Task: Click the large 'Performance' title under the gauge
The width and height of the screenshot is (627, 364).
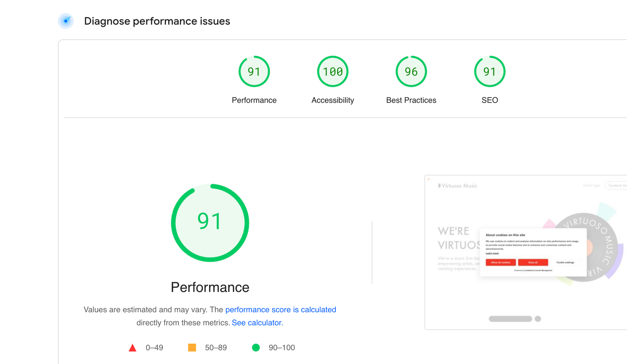Action: 210,287
